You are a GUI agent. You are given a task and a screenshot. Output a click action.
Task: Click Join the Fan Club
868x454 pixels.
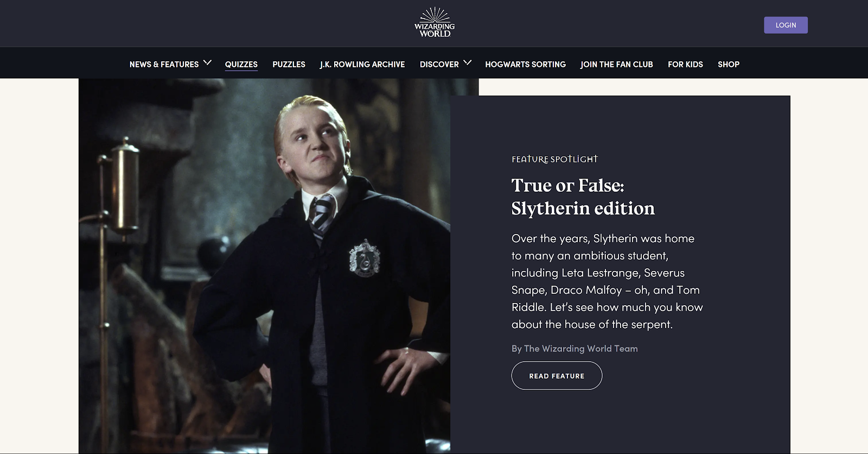617,64
